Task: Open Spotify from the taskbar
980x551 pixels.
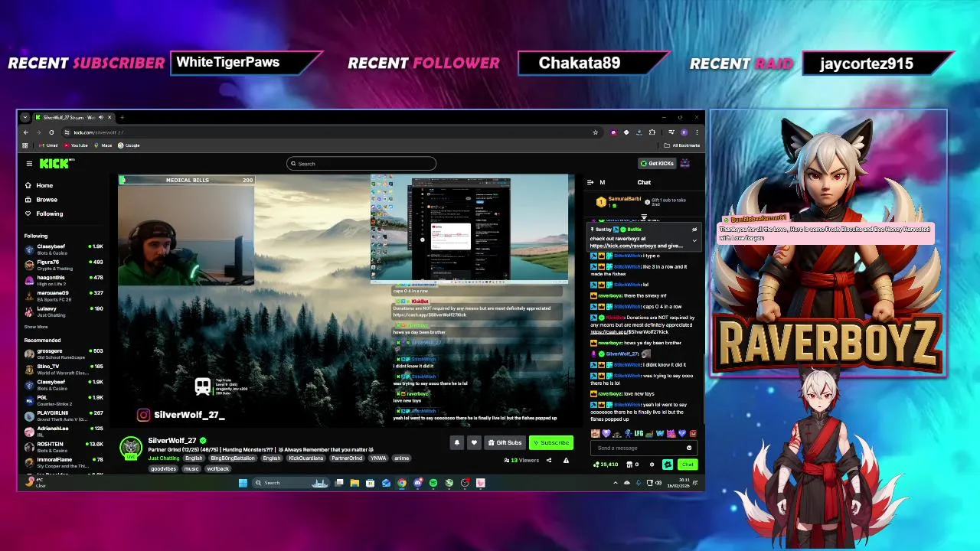Action: coord(433,483)
